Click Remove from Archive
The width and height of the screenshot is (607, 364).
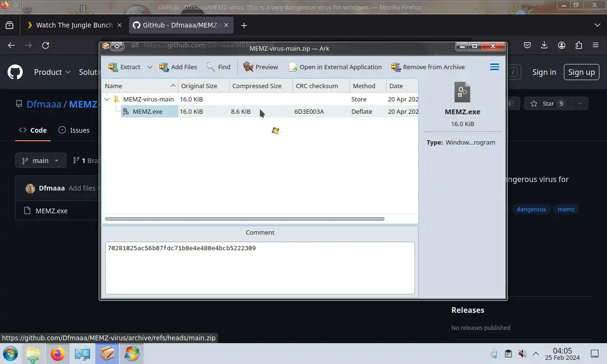428,67
